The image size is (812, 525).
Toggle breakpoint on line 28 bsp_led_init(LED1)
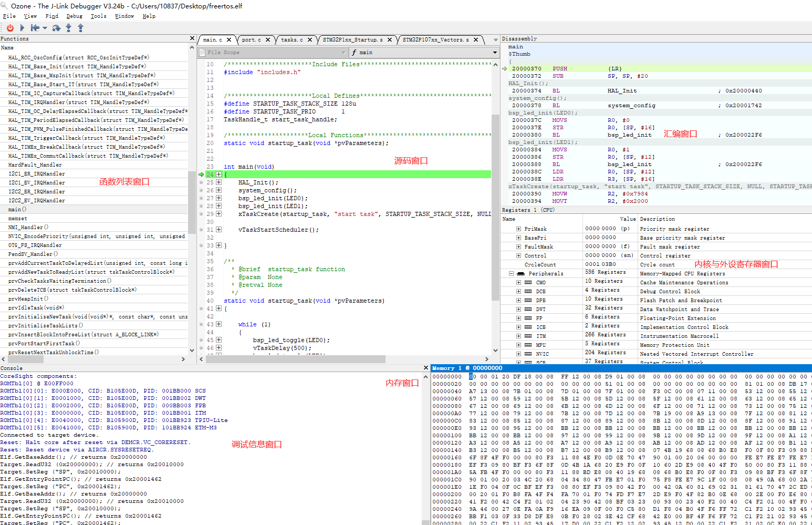201,206
